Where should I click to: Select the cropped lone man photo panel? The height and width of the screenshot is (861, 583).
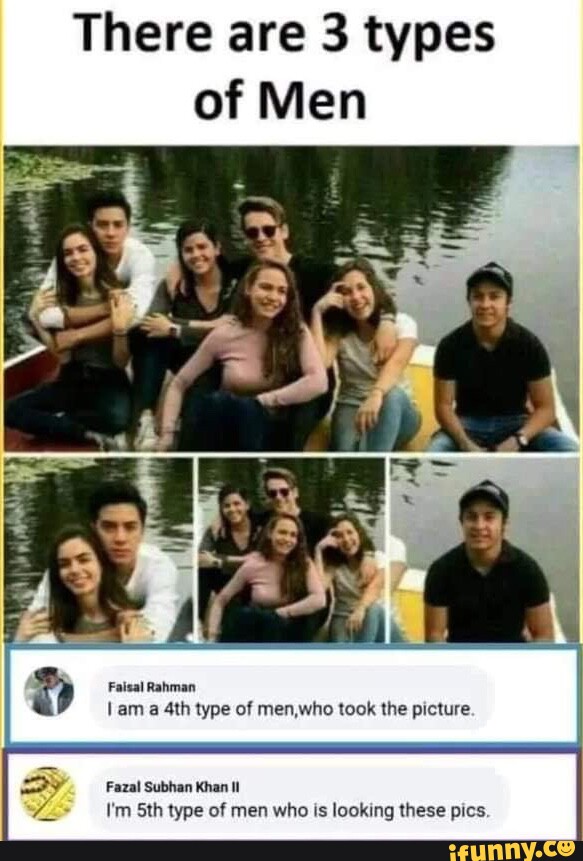click(485, 550)
